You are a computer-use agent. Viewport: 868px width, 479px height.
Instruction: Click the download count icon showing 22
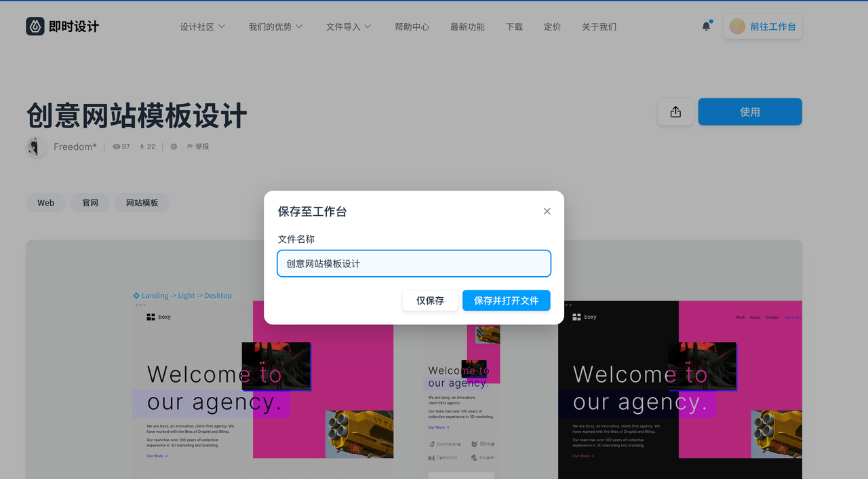click(142, 147)
